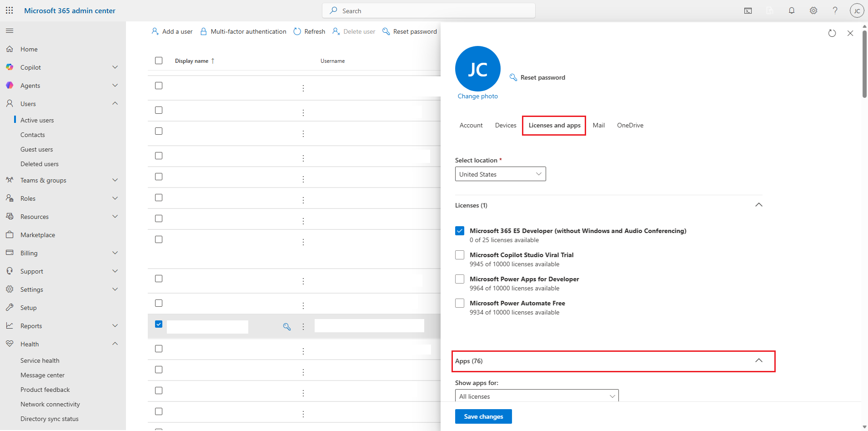Click the search magnifier icon
Image resolution: width=868 pixels, height=431 pixels.
coord(334,10)
